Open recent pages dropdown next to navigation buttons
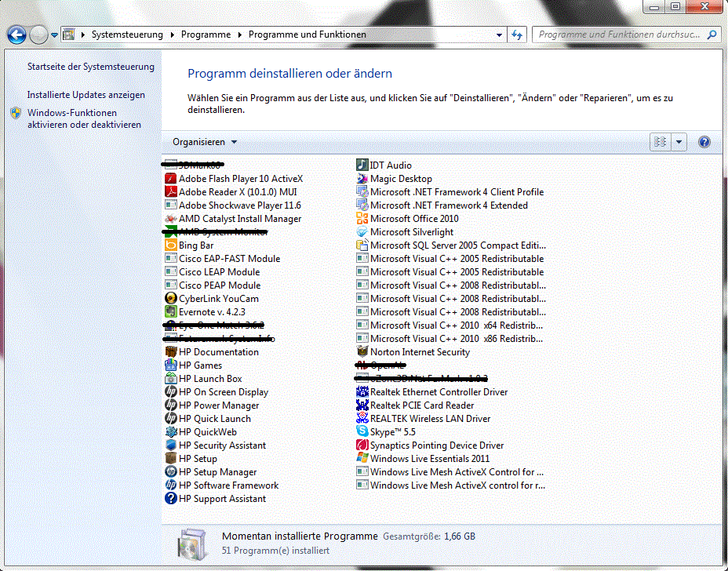 (x=54, y=35)
